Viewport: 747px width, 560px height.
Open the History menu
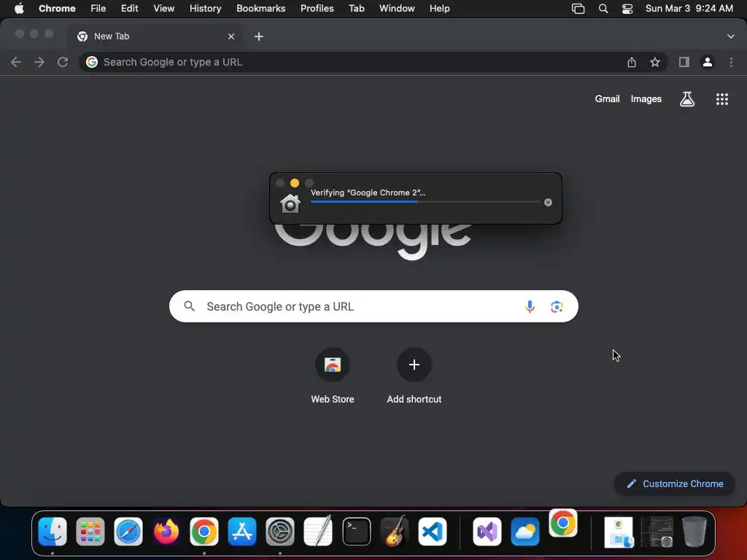click(x=205, y=9)
